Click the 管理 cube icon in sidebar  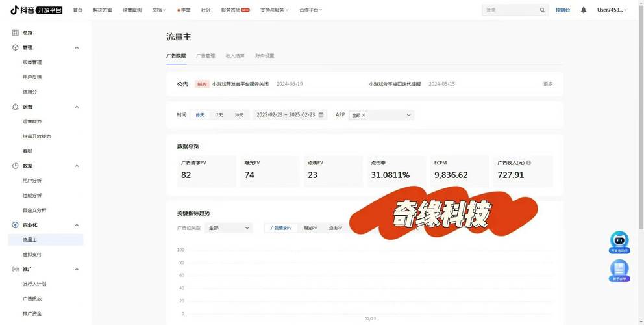tap(15, 47)
